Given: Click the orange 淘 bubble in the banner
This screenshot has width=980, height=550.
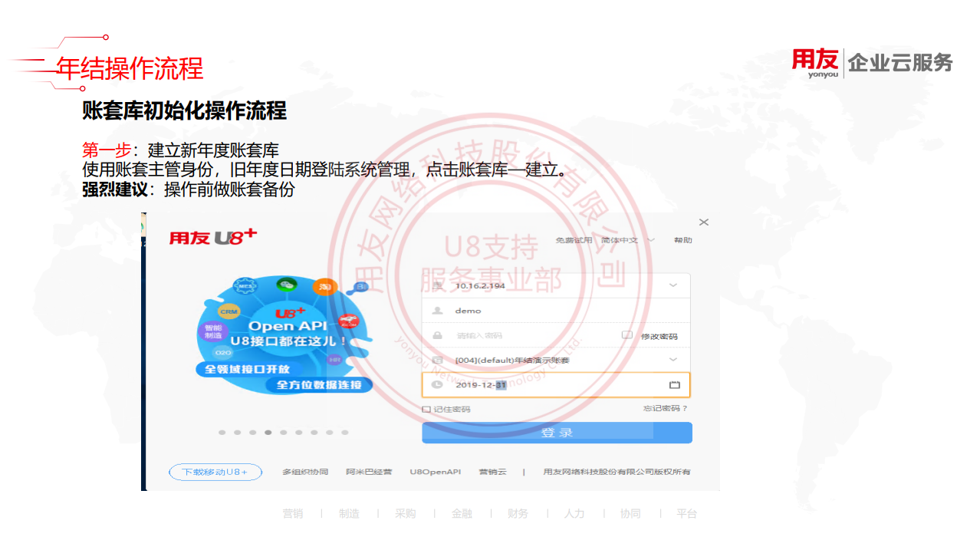Looking at the screenshot, I should [x=325, y=287].
